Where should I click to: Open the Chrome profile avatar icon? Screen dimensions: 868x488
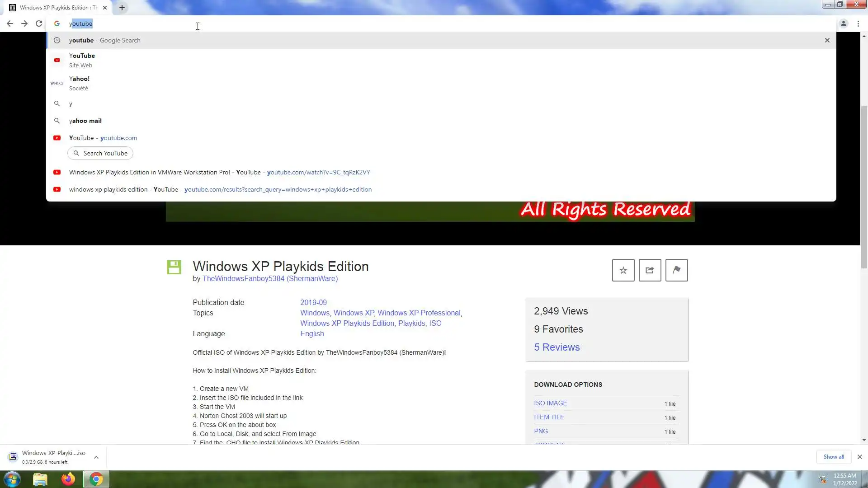pyautogui.click(x=843, y=23)
